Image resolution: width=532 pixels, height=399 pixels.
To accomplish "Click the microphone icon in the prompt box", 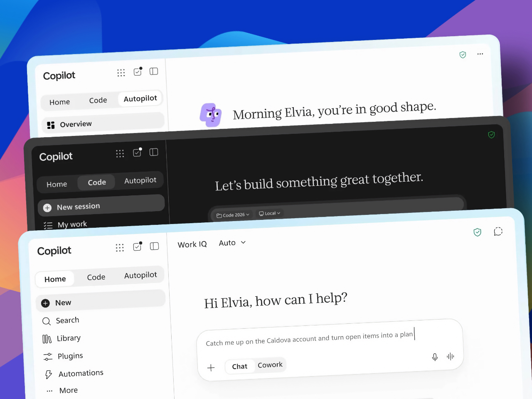I will pos(435,357).
